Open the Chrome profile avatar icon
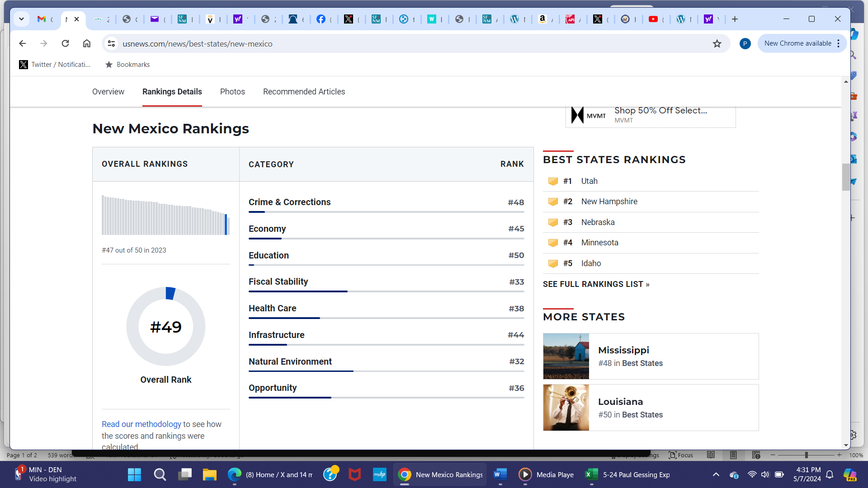Screen dimensions: 868x488 [x=745, y=43]
